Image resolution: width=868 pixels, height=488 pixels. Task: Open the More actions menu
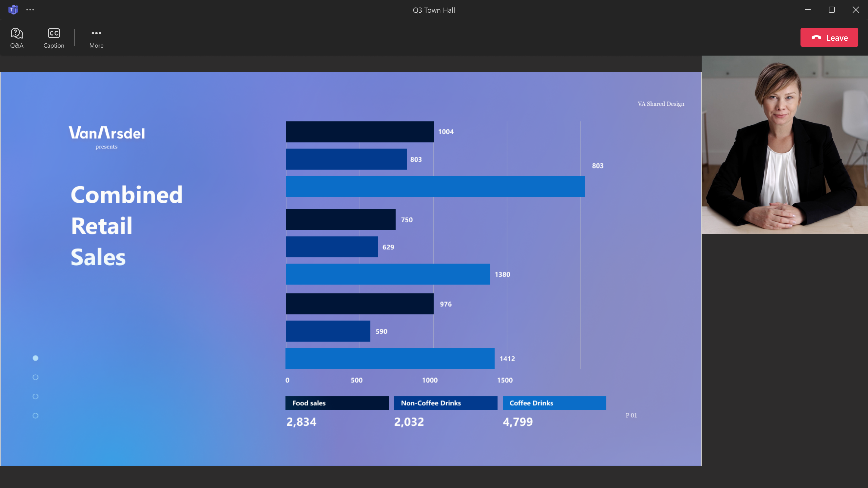(96, 38)
